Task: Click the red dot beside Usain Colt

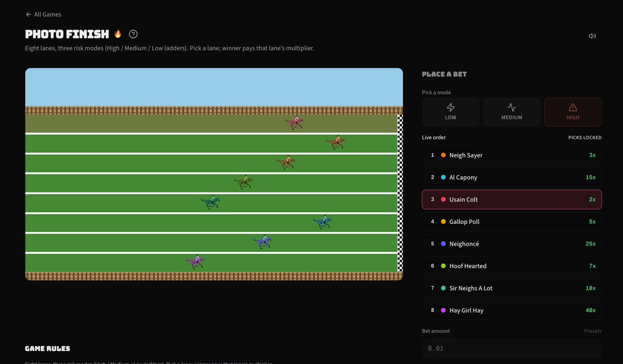Action: pos(443,199)
